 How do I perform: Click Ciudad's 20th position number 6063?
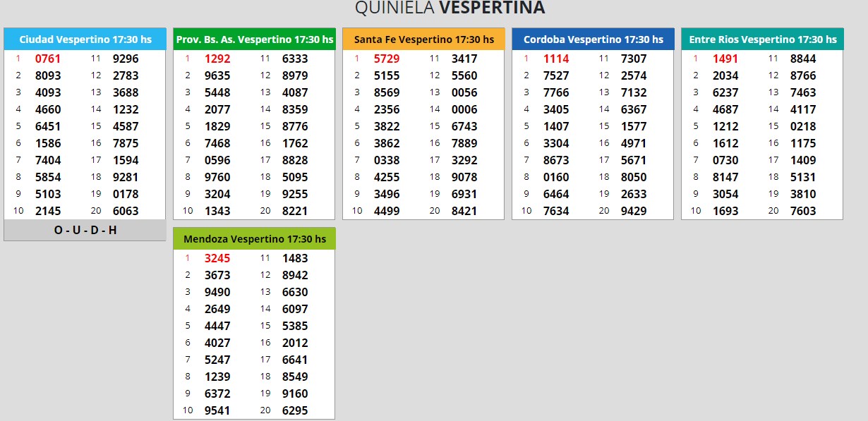[x=126, y=211]
